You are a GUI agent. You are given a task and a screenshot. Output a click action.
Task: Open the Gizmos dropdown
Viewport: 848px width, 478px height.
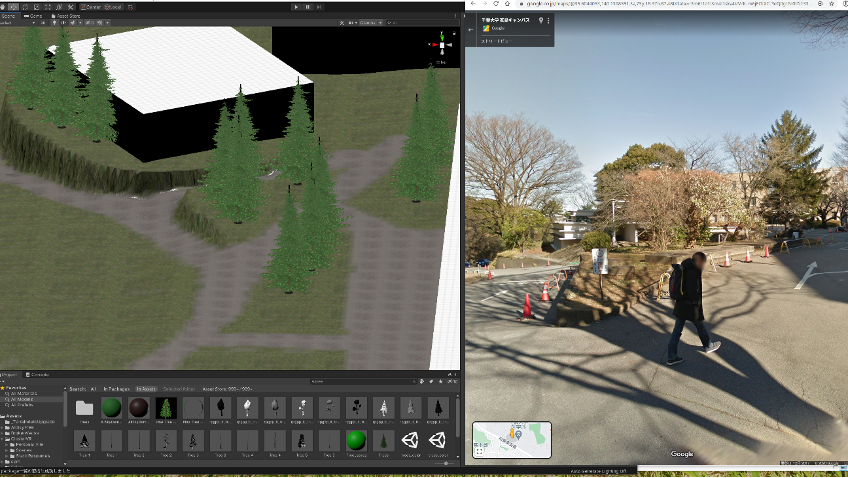pyautogui.click(x=371, y=23)
